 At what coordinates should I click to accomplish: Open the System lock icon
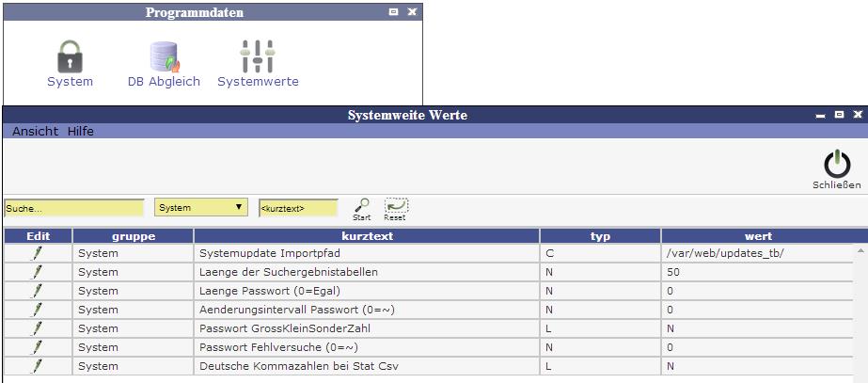pos(70,56)
